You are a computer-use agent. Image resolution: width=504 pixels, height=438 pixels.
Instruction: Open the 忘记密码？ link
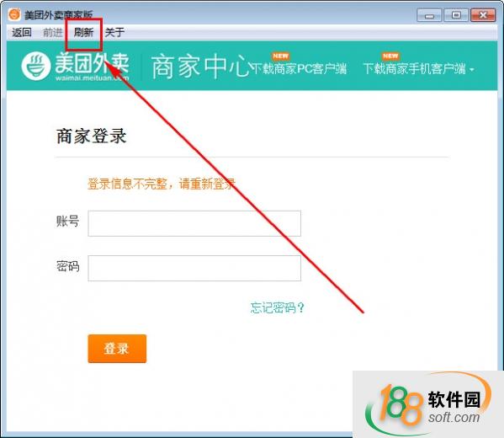coord(278,307)
